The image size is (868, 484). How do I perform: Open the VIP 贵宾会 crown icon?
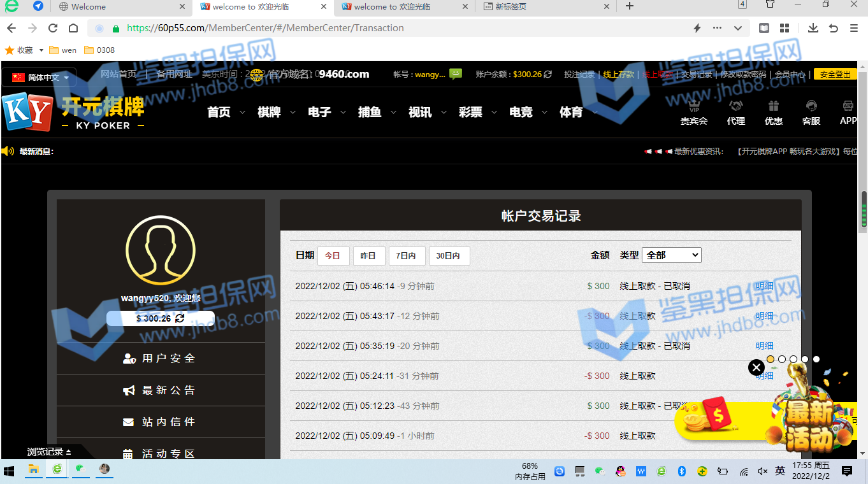694,106
